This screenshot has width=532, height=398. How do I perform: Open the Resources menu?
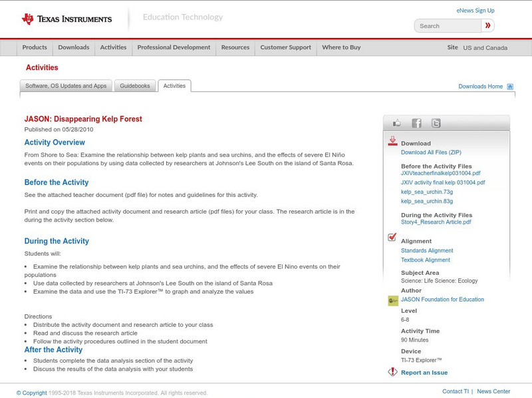[235, 47]
